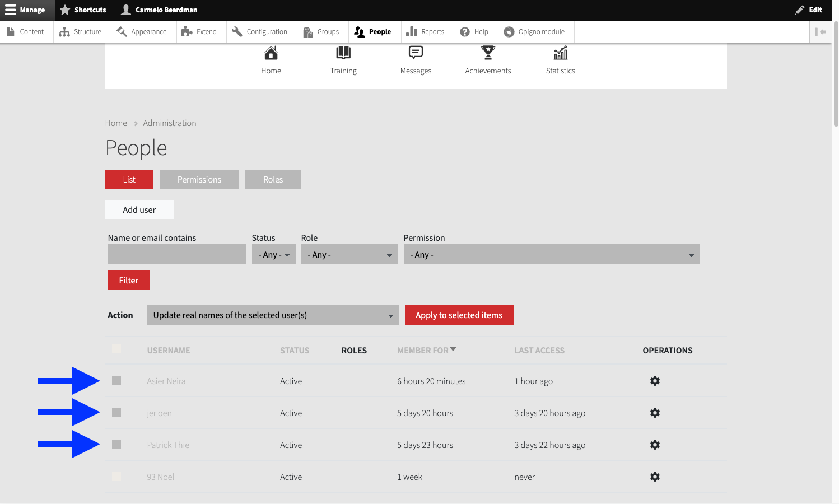Viewport: 839px width, 504px height.
Task: Click the gear icon for 93 Noel
Action: pyautogui.click(x=655, y=477)
